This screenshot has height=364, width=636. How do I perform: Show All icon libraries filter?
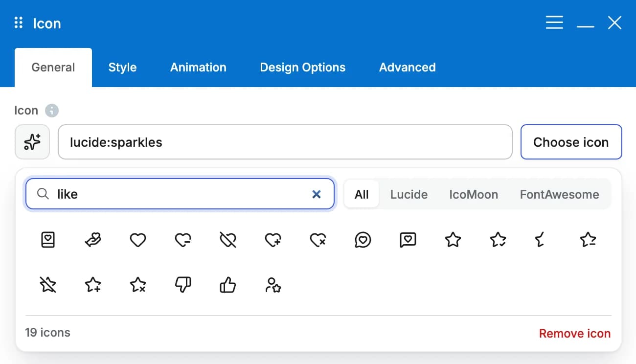click(362, 194)
